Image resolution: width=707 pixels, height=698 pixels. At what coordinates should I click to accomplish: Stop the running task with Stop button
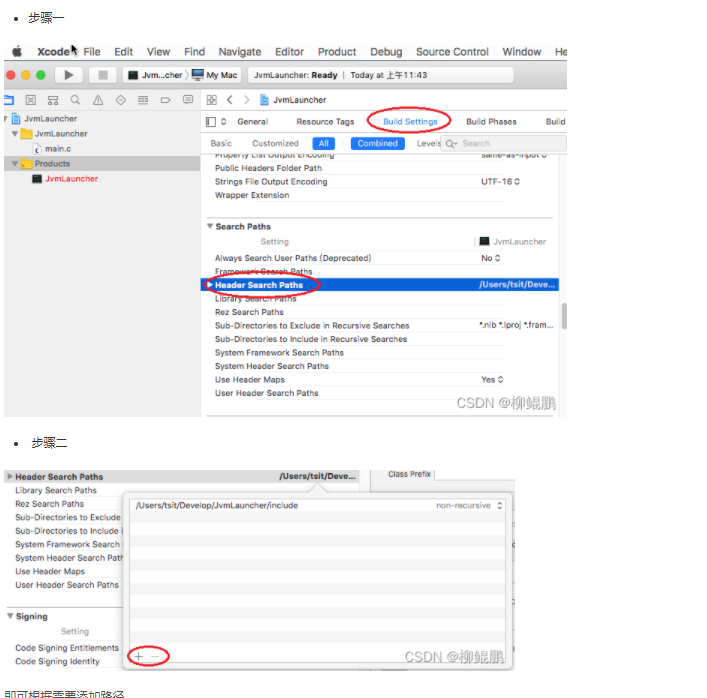[x=103, y=75]
